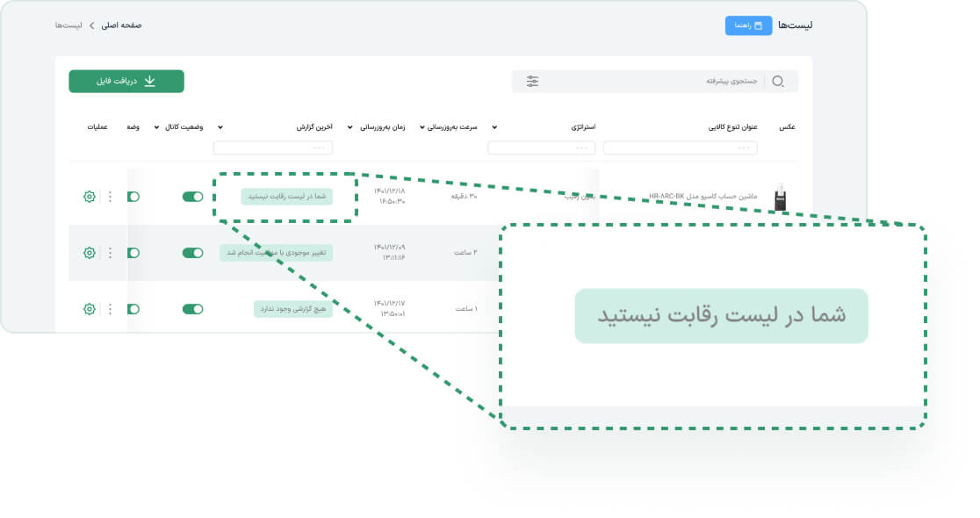
Task: Toggle channel status switch in second row
Action: click(192, 253)
